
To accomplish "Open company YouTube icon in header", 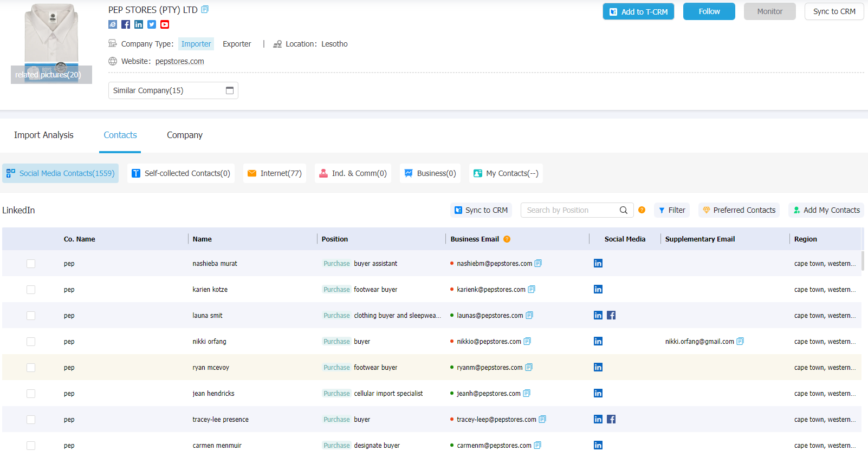I will pos(165,24).
